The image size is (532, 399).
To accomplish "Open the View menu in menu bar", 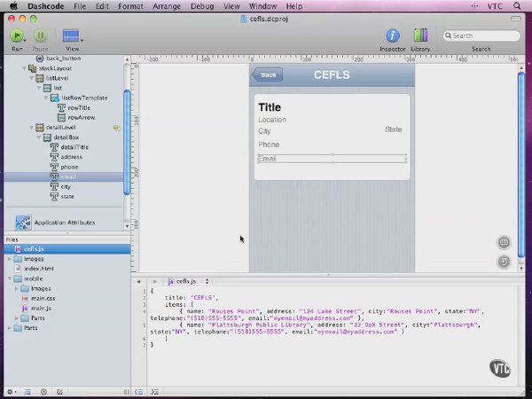I will (x=231, y=6).
